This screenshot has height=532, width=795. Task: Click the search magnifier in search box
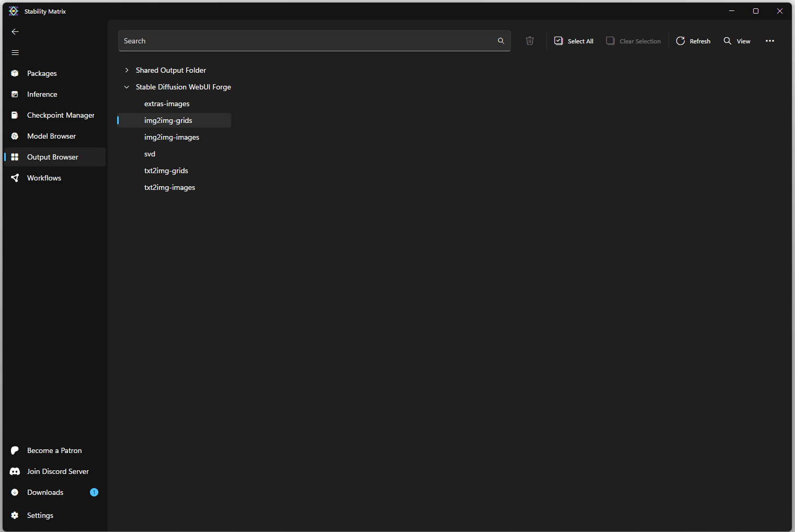tap(501, 41)
